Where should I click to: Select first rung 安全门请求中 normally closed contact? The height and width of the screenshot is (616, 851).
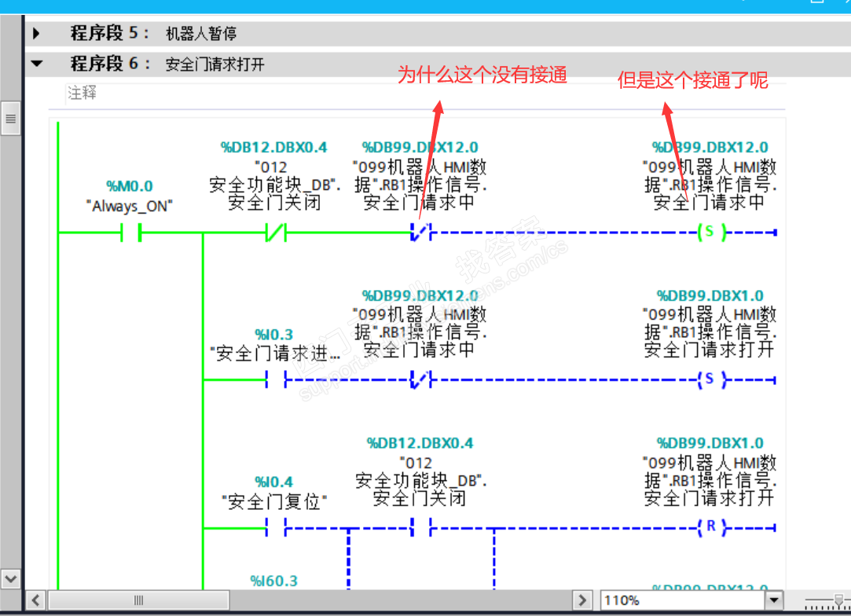point(420,233)
